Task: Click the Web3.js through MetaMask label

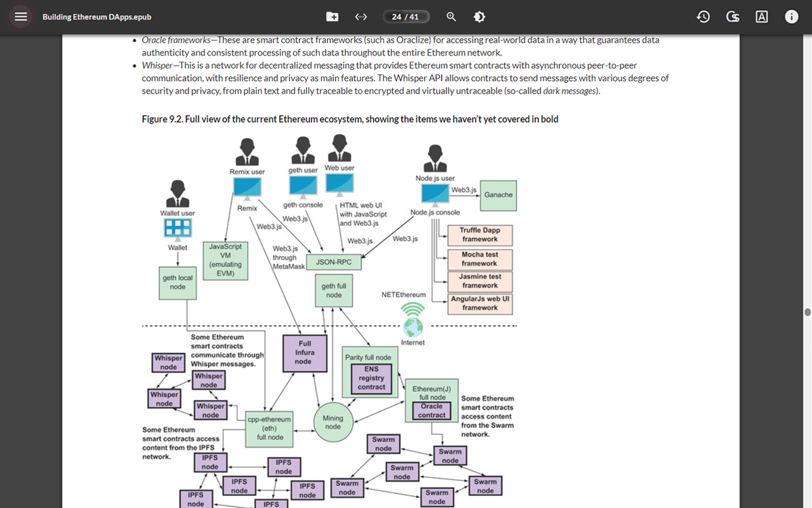Action: pyautogui.click(x=289, y=258)
